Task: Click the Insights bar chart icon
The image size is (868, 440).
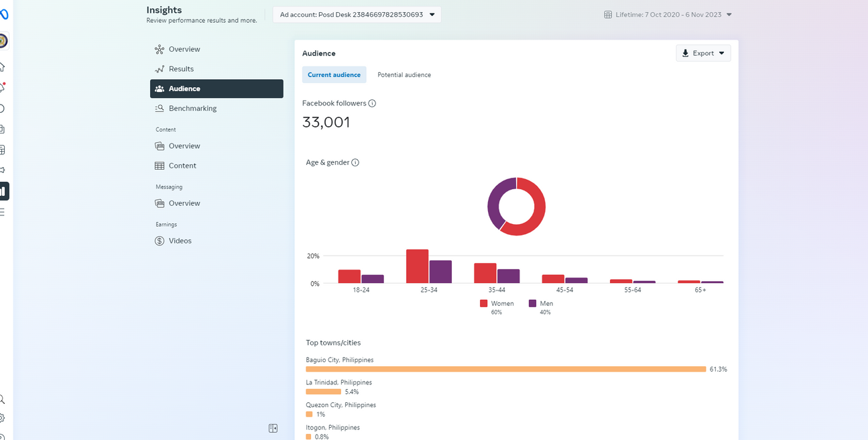Action: 3,191
